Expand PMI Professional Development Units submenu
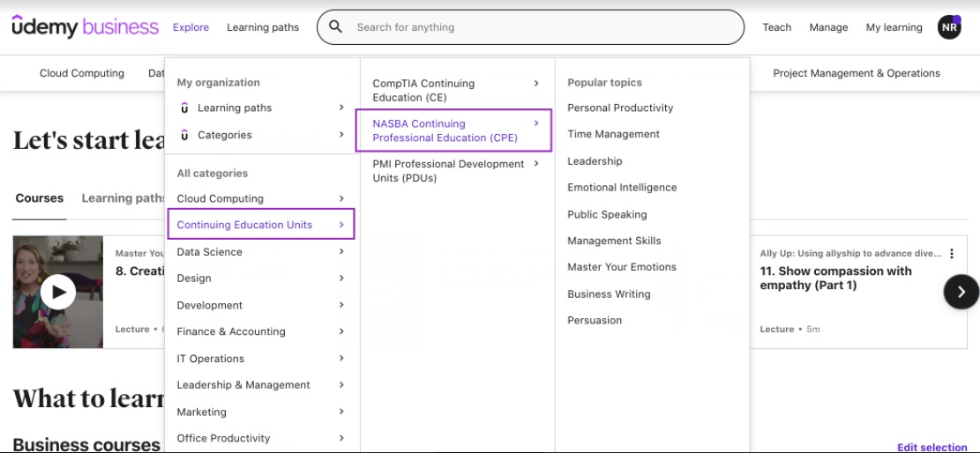 pyautogui.click(x=535, y=164)
